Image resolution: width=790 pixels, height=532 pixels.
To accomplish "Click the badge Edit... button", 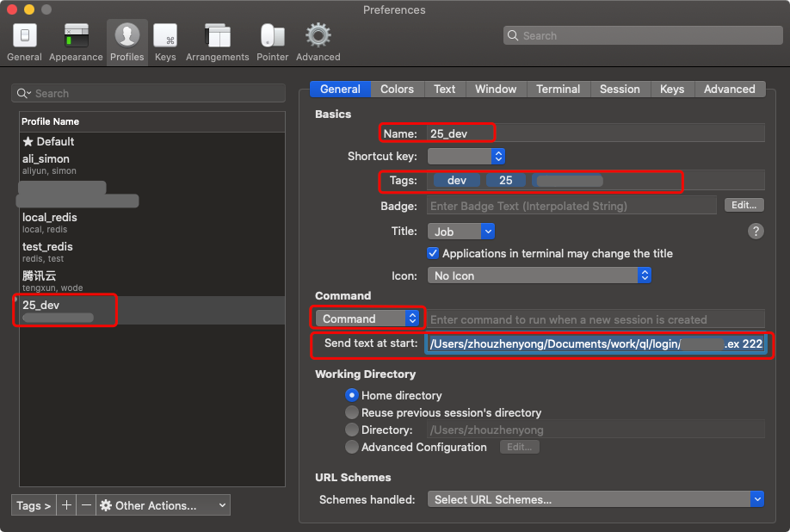I will click(x=744, y=205).
